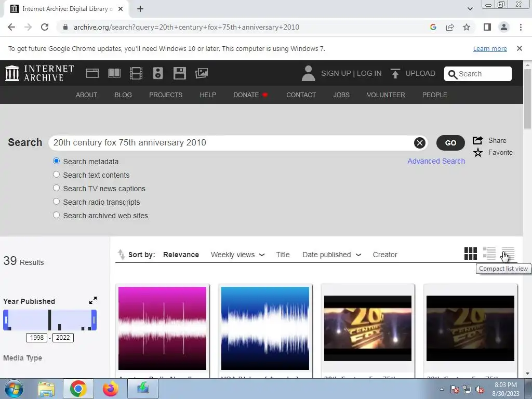Click right handle of year range slider
The image size is (532, 399).
click(x=94, y=320)
